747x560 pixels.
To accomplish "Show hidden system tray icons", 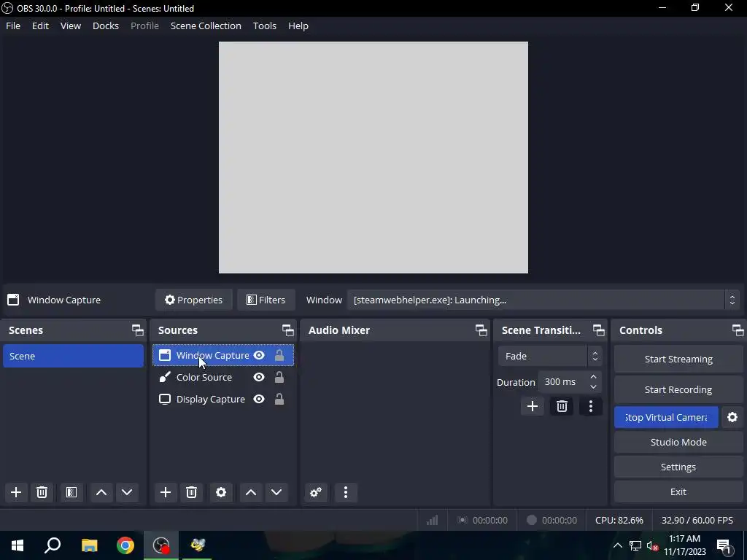I will (x=617, y=545).
